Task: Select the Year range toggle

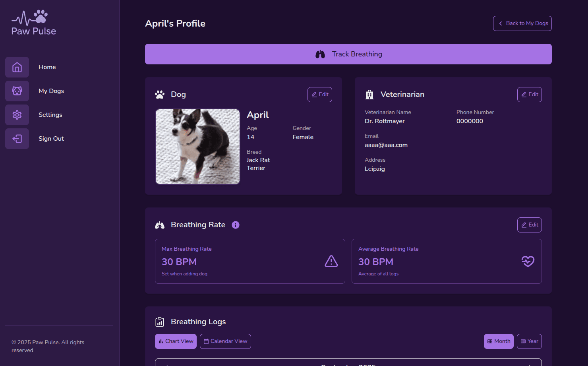Action: tap(529, 341)
